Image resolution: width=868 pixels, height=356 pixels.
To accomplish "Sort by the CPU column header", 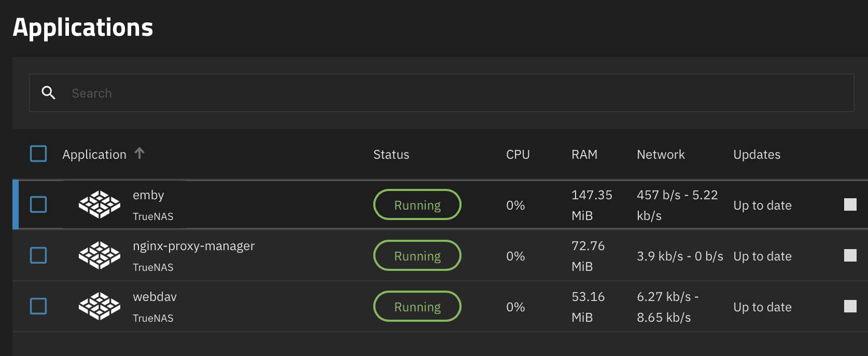I will point(517,155).
